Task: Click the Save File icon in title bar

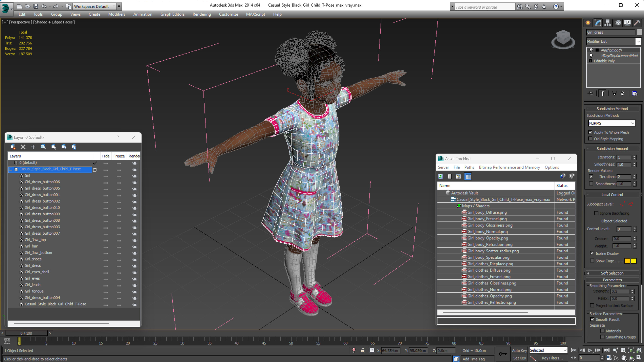Action: pyautogui.click(x=36, y=6)
